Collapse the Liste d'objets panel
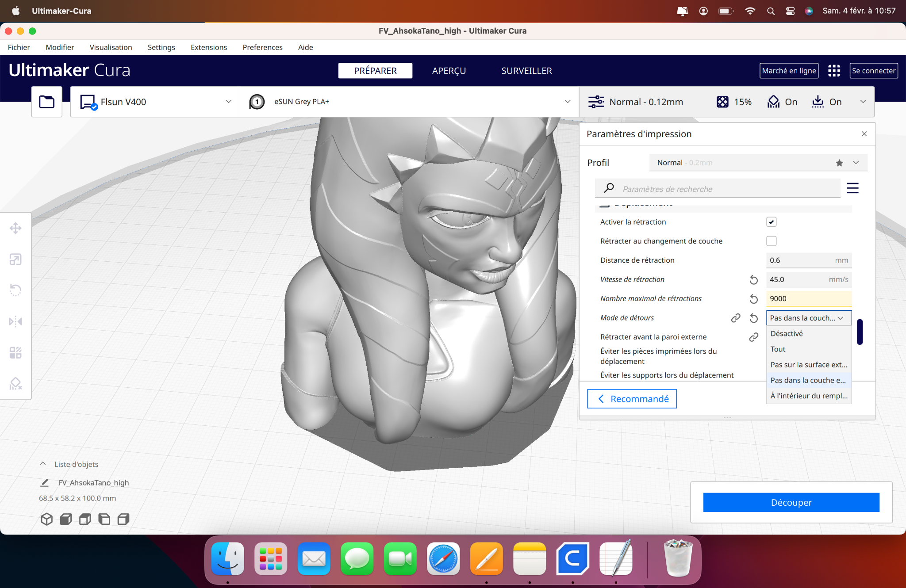This screenshot has width=906, height=588. 43,464
